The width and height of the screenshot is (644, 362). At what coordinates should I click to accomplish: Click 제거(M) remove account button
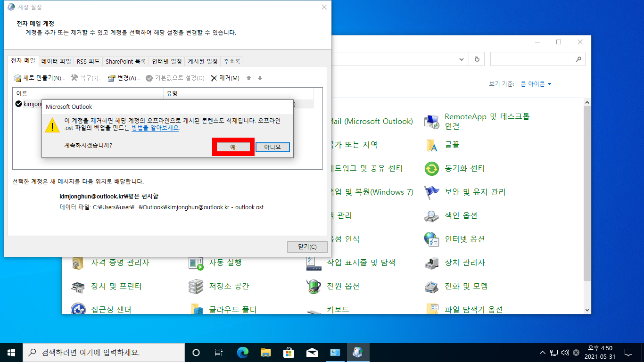pos(225,78)
